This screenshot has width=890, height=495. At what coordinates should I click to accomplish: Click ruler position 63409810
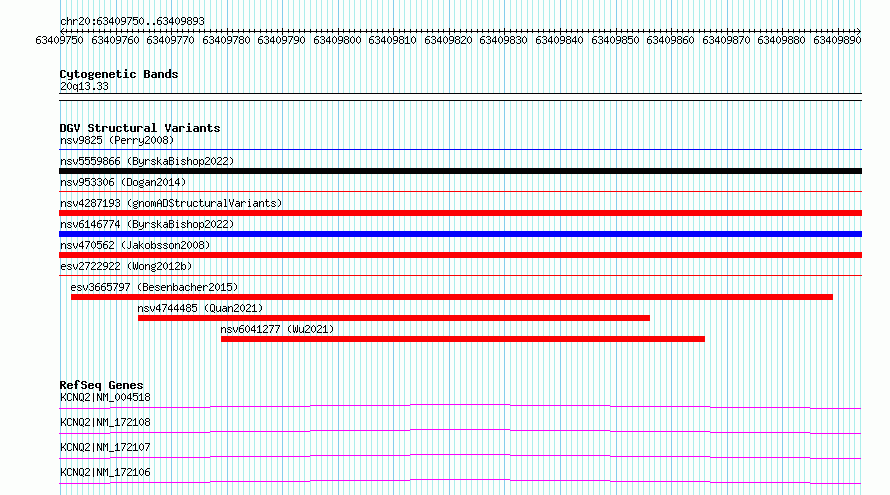[x=392, y=40]
